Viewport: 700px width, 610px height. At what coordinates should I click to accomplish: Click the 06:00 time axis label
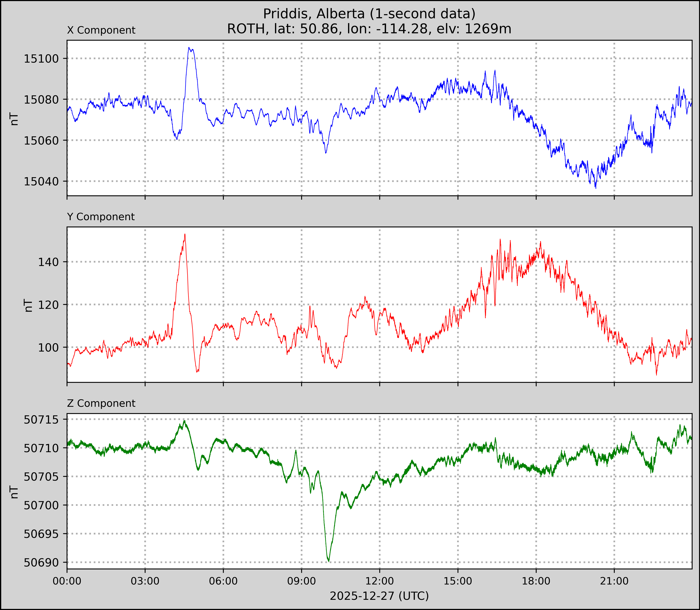pos(223,581)
